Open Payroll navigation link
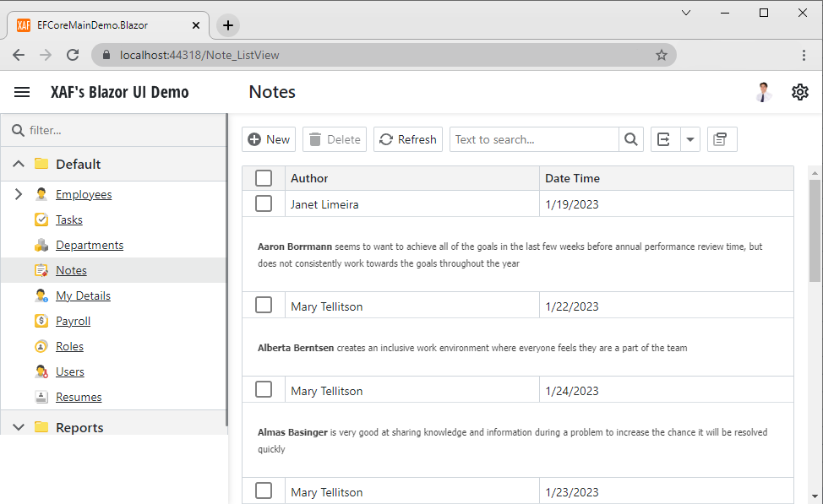The height and width of the screenshot is (504, 823). (x=74, y=321)
